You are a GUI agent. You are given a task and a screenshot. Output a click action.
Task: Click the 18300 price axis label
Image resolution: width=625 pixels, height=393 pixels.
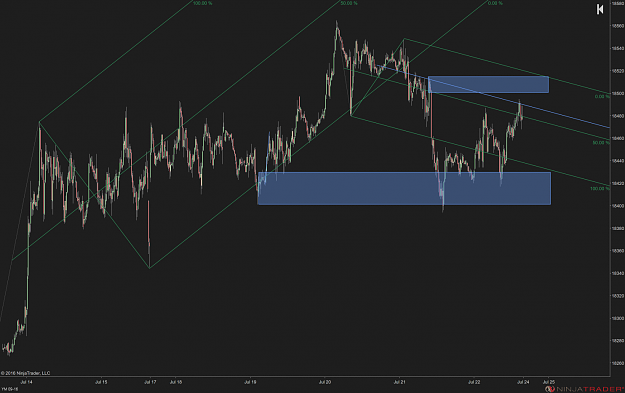[618, 318]
